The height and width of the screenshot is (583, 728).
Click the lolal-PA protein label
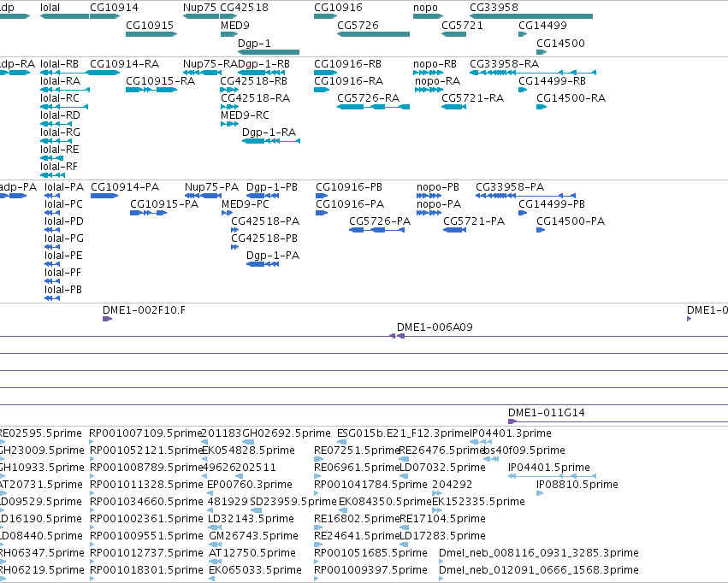(64, 187)
